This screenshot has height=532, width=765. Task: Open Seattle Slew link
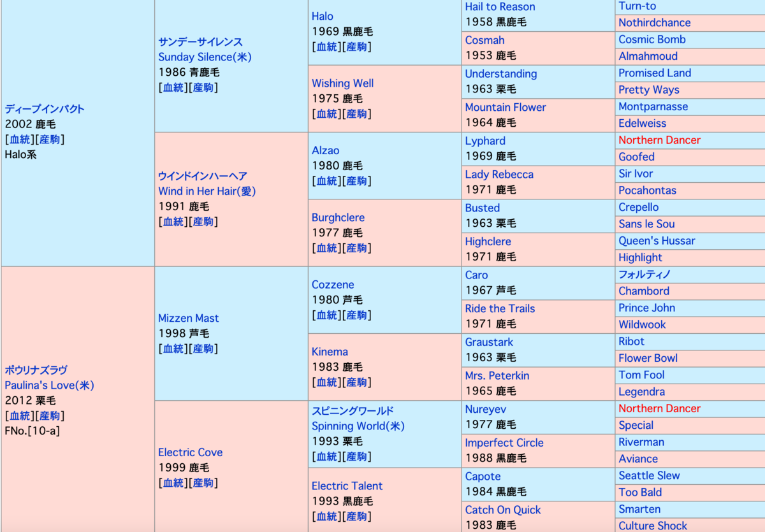pos(650,476)
